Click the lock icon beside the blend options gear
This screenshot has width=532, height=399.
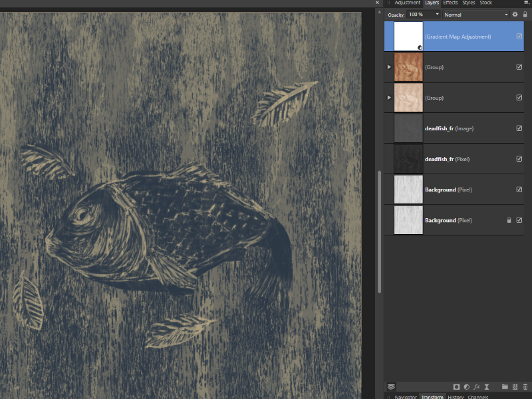(525, 15)
